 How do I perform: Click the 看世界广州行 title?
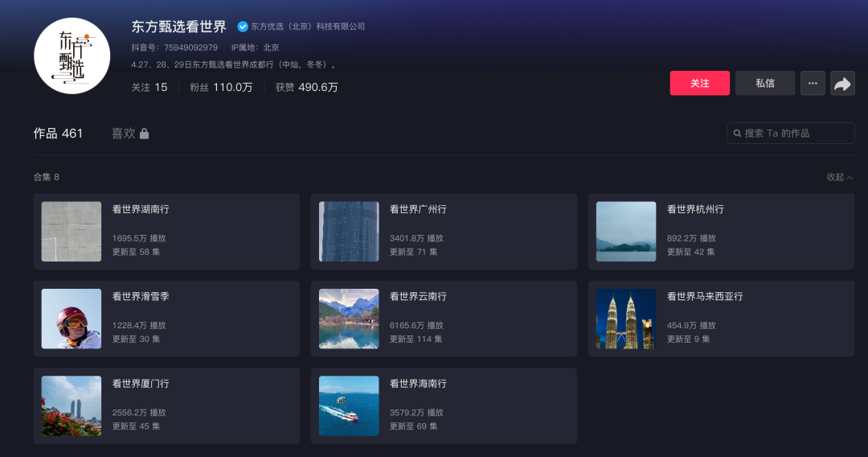418,209
